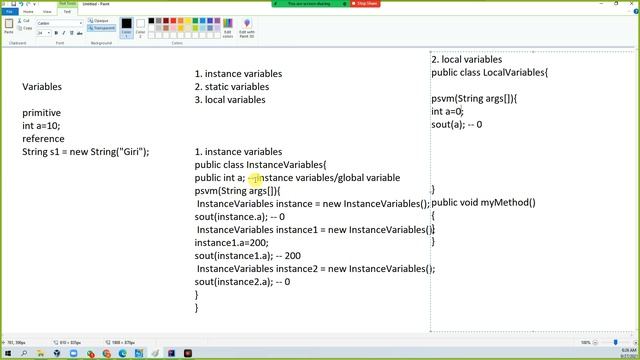Screen dimensions: 640x360
Task: Click the text 'sout(instance1.a); -- 200'
Action: point(248,256)
